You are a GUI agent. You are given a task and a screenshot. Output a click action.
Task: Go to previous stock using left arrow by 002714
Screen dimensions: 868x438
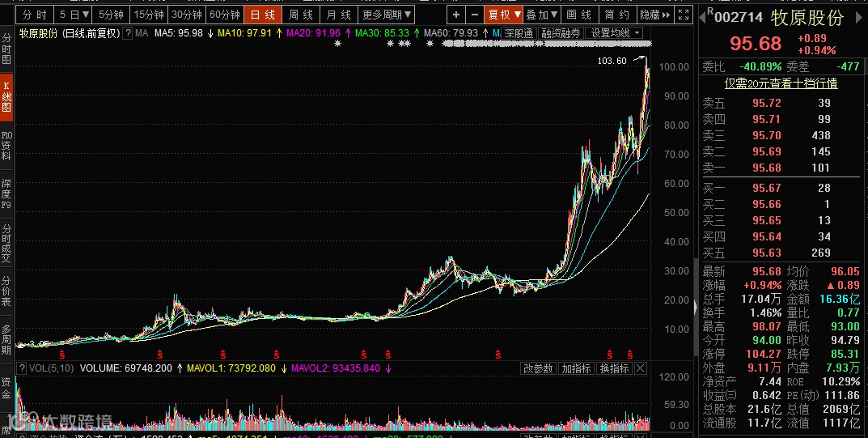click(x=702, y=18)
